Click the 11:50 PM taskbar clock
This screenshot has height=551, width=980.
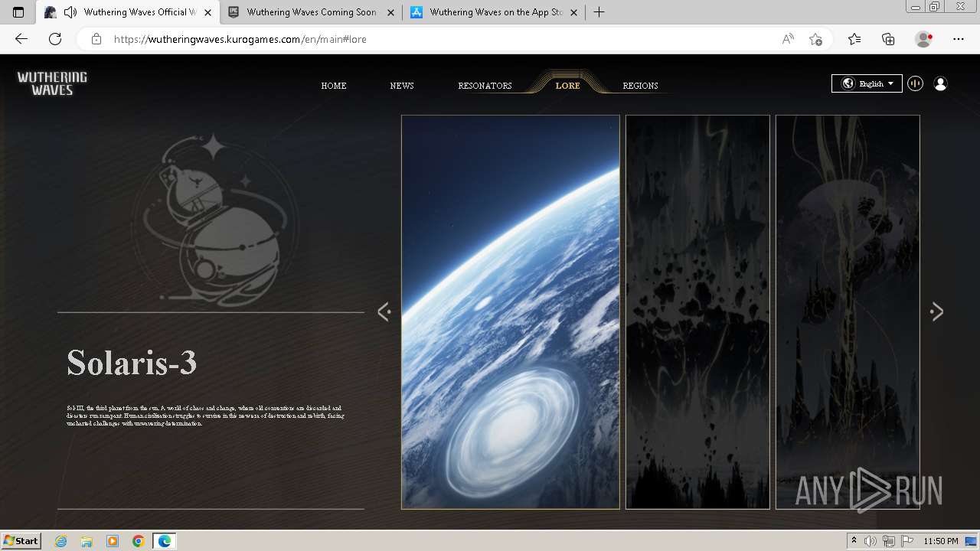tap(941, 541)
